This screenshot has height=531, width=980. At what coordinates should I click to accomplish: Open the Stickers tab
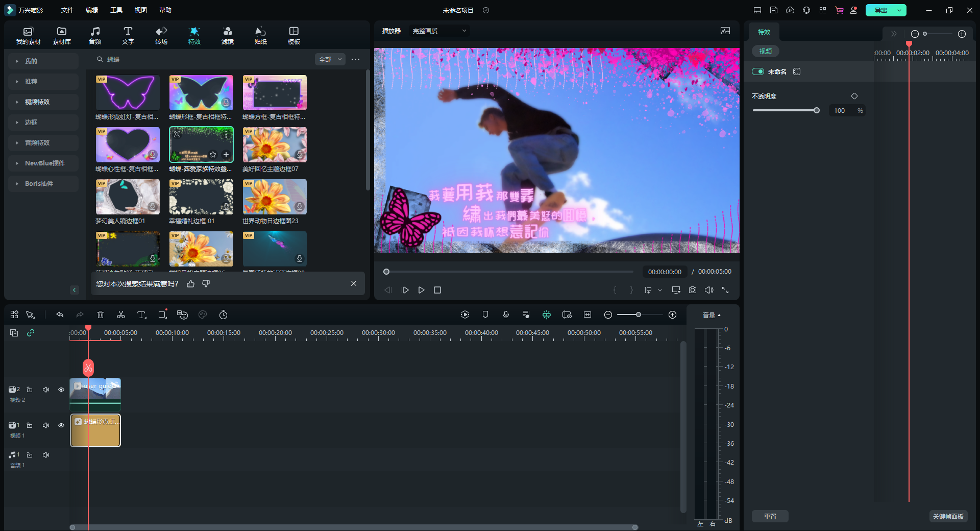(261, 36)
